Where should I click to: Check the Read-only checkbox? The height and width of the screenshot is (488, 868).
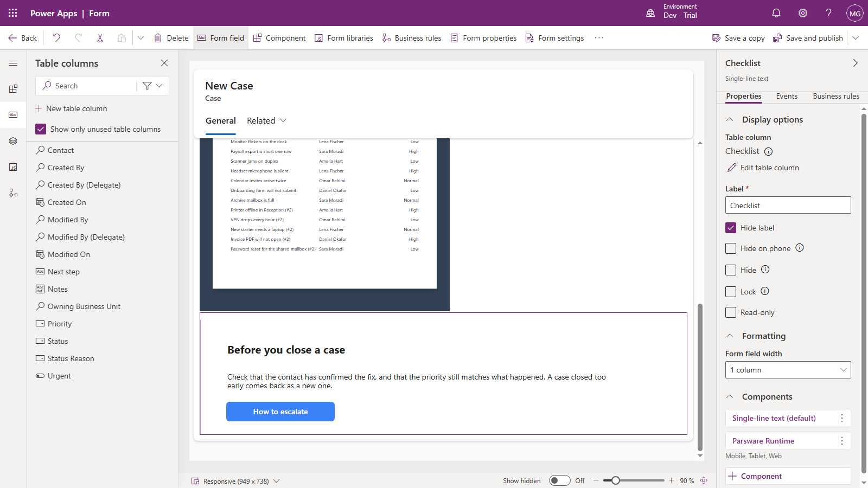[x=731, y=312]
